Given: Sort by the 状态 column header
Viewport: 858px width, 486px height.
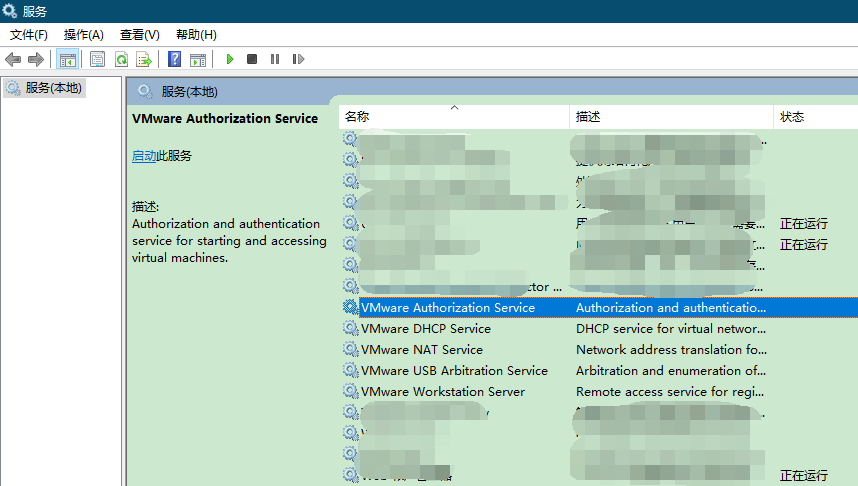Looking at the screenshot, I should pos(815,117).
